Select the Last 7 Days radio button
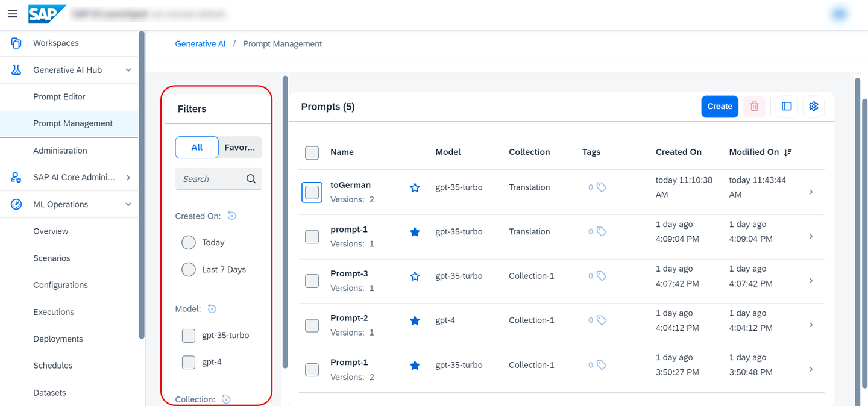868x406 pixels. pos(189,269)
